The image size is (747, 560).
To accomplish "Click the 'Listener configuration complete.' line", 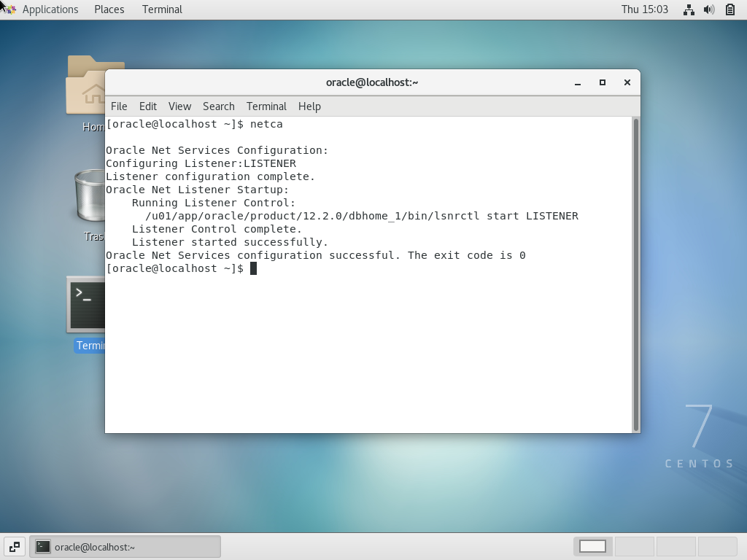I will 210,176.
